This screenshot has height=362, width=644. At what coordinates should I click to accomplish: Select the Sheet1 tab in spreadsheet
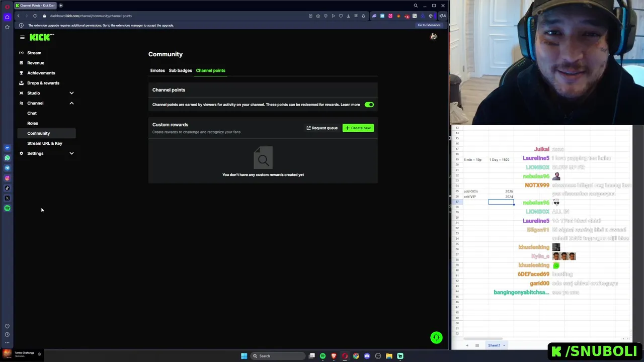point(496,345)
